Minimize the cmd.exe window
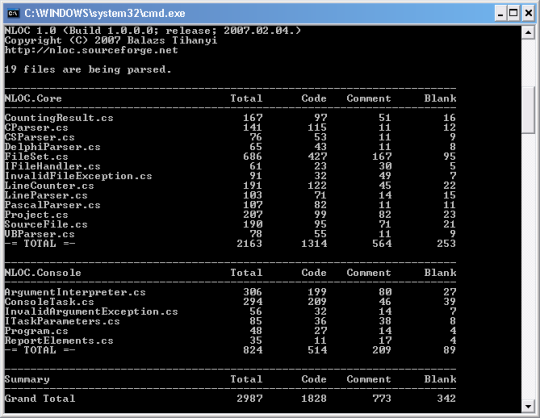 tap(500, 13)
